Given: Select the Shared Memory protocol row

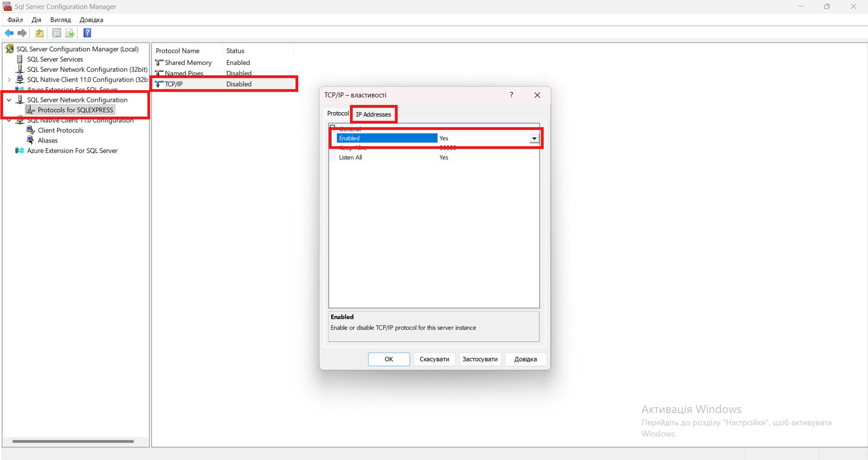Looking at the screenshot, I should 188,63.
